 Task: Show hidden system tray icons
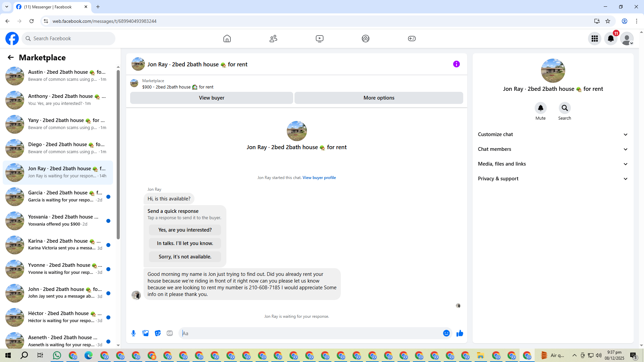pos(575,355)
